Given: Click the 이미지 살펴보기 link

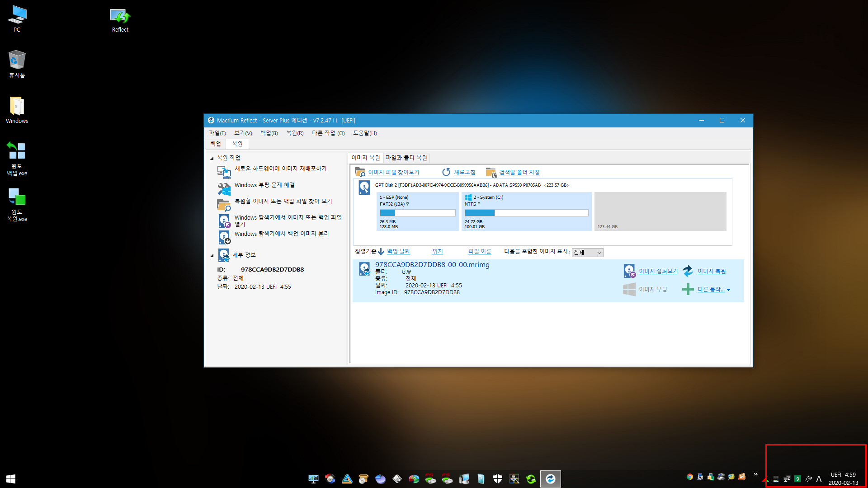Looking at the screenshot, I should tap(658, 271).
